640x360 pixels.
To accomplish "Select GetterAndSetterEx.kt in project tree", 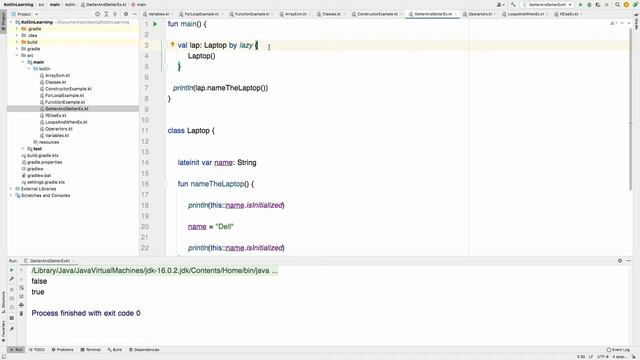I will (x=67, y=109).
